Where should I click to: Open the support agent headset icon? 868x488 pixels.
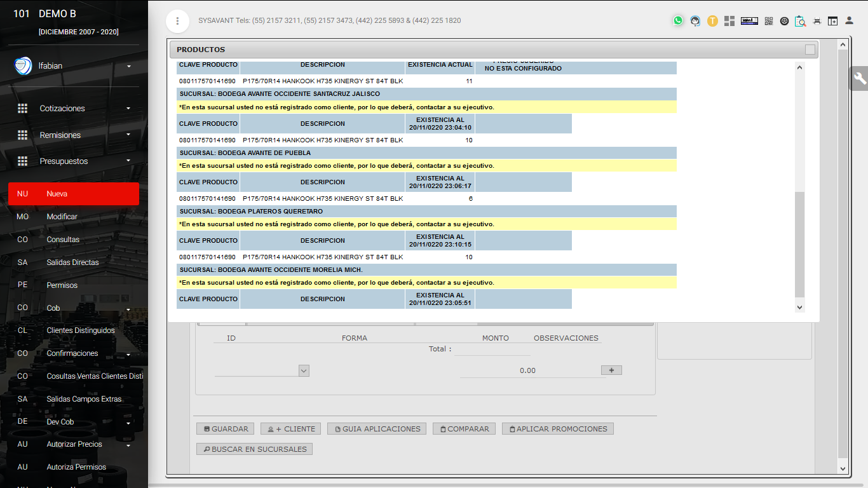pos(696,21)
